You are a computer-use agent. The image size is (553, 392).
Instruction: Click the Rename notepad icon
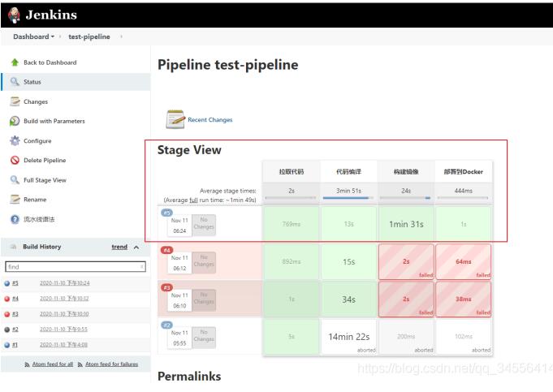15,200
